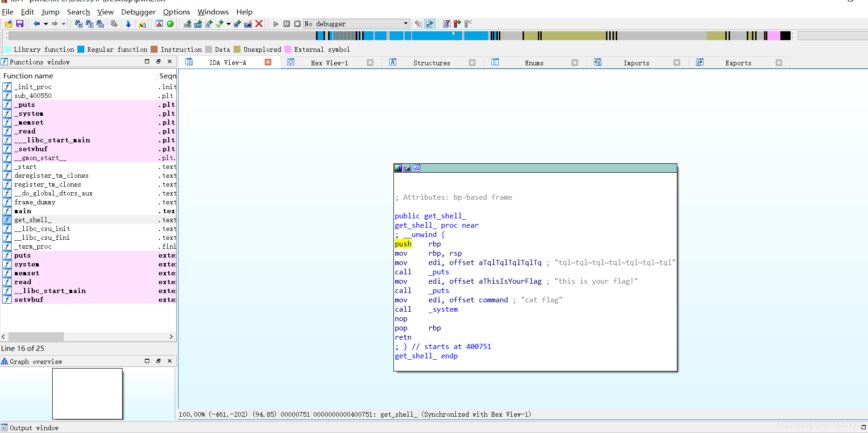868x433 pixels.
Task: Click the _system call operand
Action: [443, 309]
